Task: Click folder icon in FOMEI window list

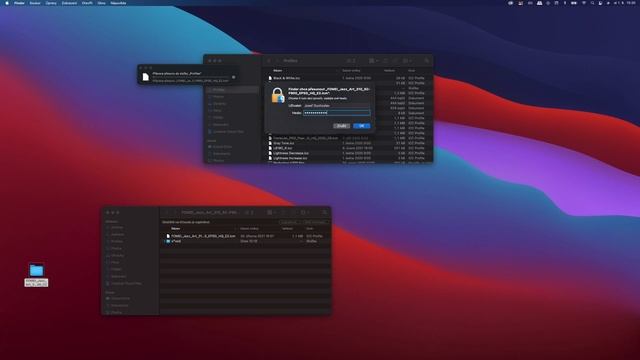Action: [x=168, y=241]
